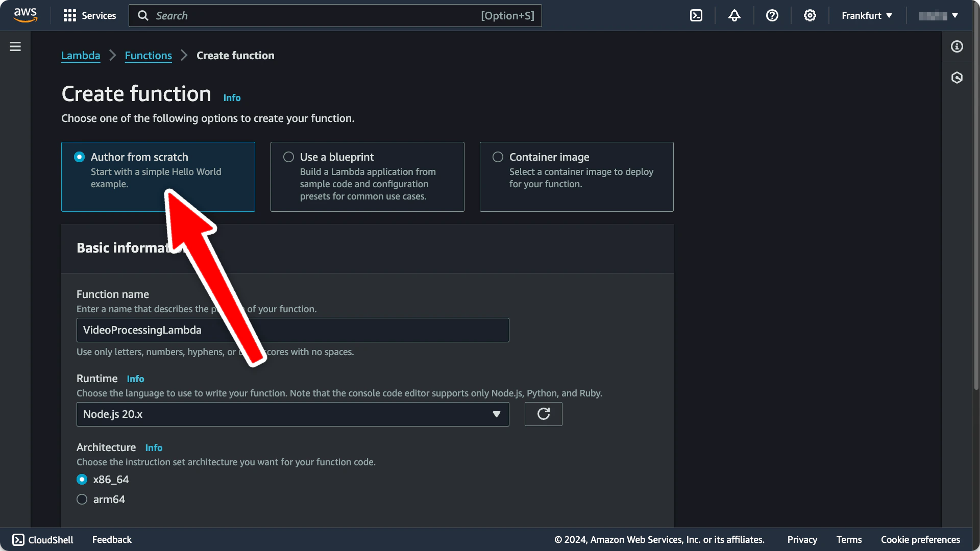Click the Info link beside Runtime
Image resolution: width=980 pixels, height=551 pixels.
(135, 379)
